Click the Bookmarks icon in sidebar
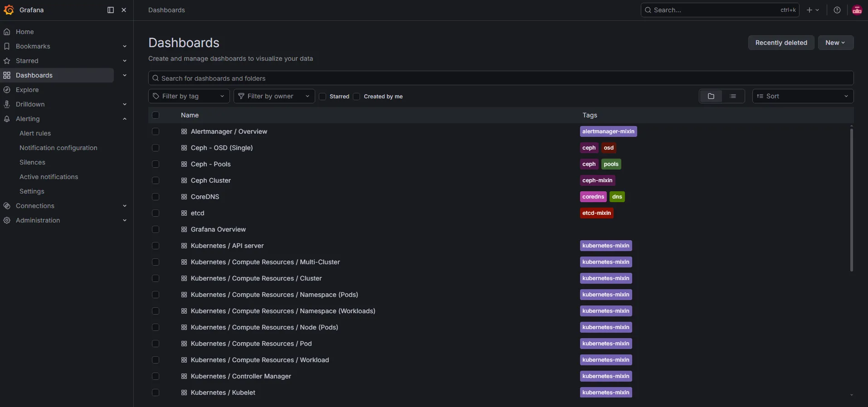This screenshot has height=407, width=868. coord(7,46)
